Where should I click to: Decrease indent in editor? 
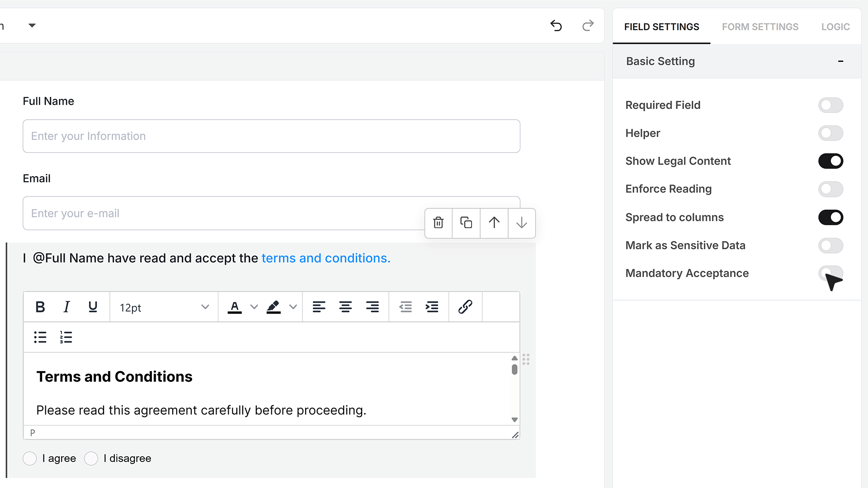(x=406, y=307)
